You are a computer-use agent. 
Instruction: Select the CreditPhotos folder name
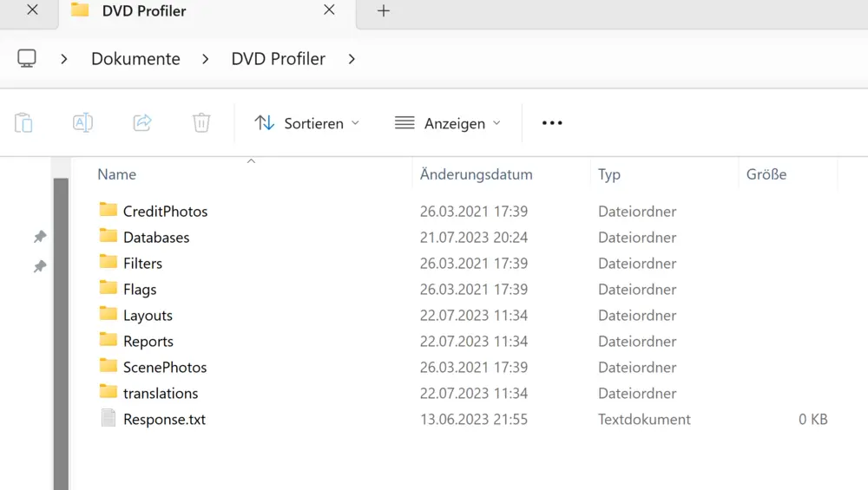click(x=165, y=212)
